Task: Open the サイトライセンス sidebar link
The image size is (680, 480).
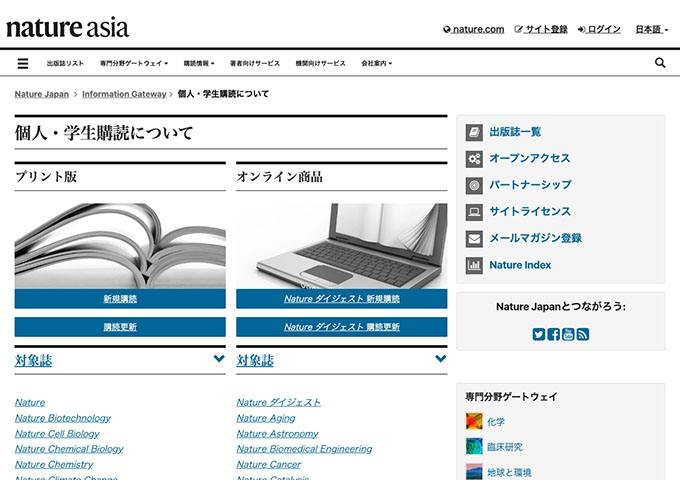Action: tap(530, 212)
